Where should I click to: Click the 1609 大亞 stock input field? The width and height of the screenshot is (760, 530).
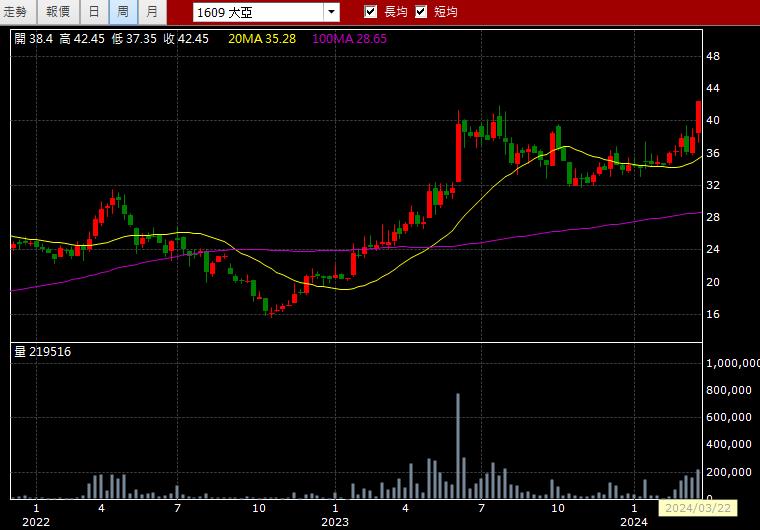(258, 12)
